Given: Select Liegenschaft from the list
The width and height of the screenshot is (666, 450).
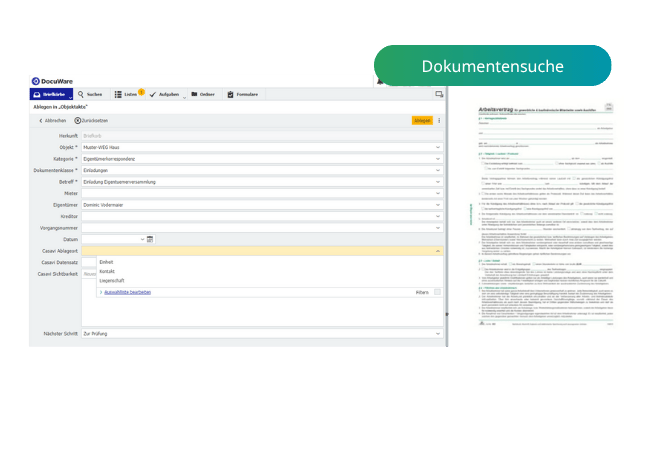Looking at the screenshot, I should click(112, 281).
